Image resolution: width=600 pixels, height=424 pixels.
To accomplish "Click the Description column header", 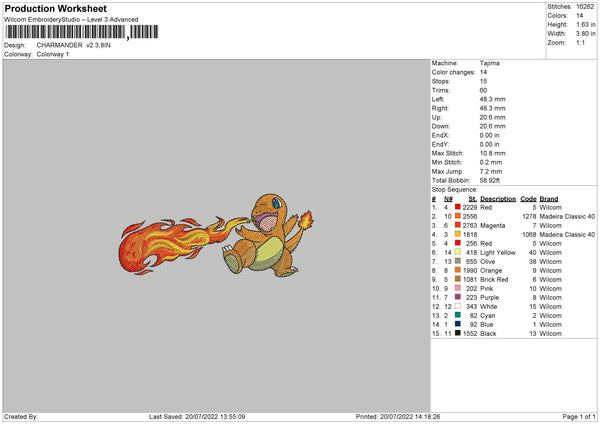I will (x=498, y=199).
